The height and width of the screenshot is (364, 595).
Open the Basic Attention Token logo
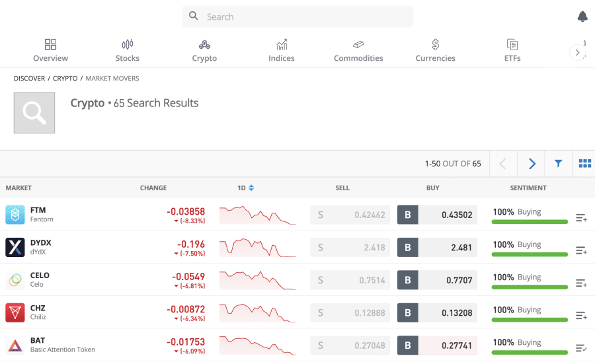coord(15,345)
